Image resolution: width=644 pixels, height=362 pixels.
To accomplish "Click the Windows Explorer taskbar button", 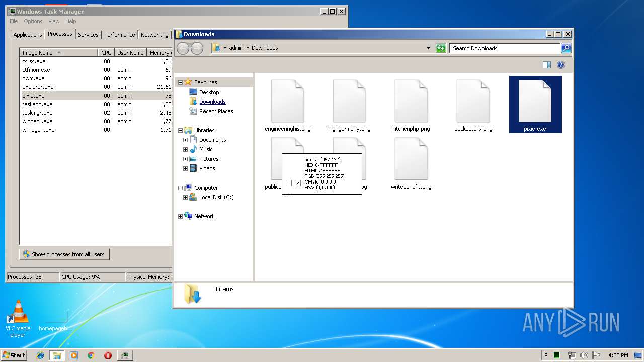I will click(57, 355).
